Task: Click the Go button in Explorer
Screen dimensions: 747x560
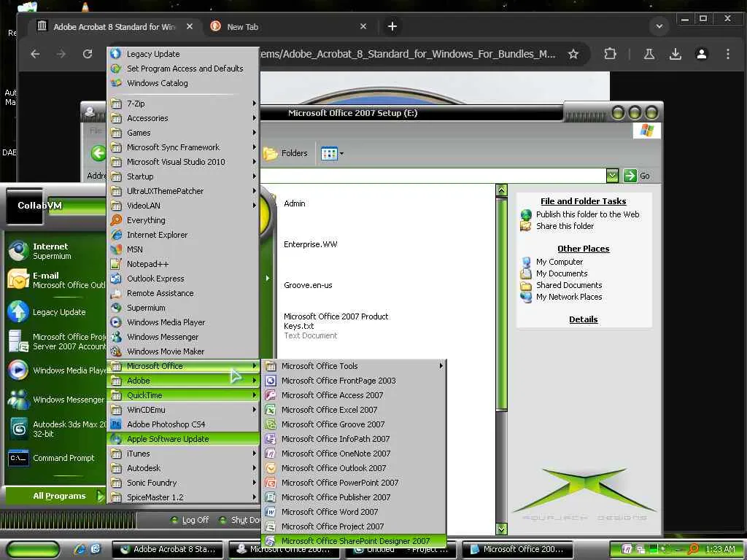Action: click(x=637, y=176)
